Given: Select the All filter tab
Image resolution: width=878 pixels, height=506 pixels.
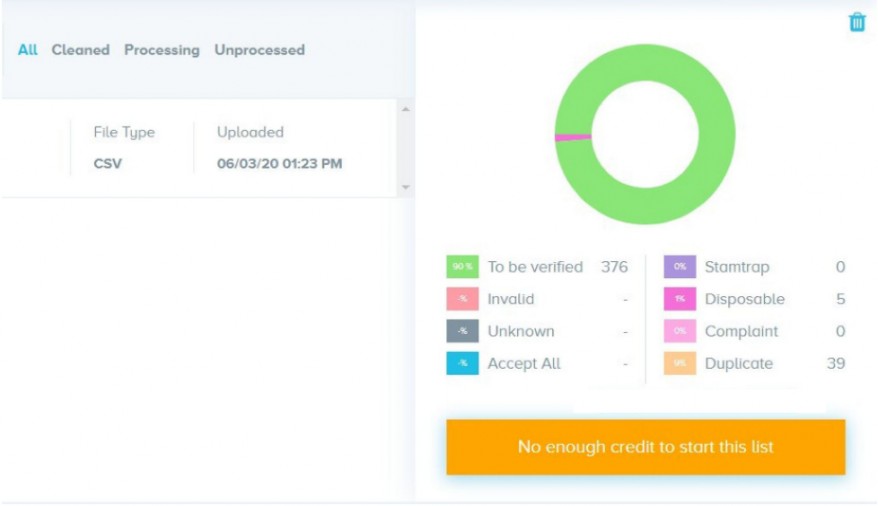Looking at the screenshot, I should pos(28,50).
